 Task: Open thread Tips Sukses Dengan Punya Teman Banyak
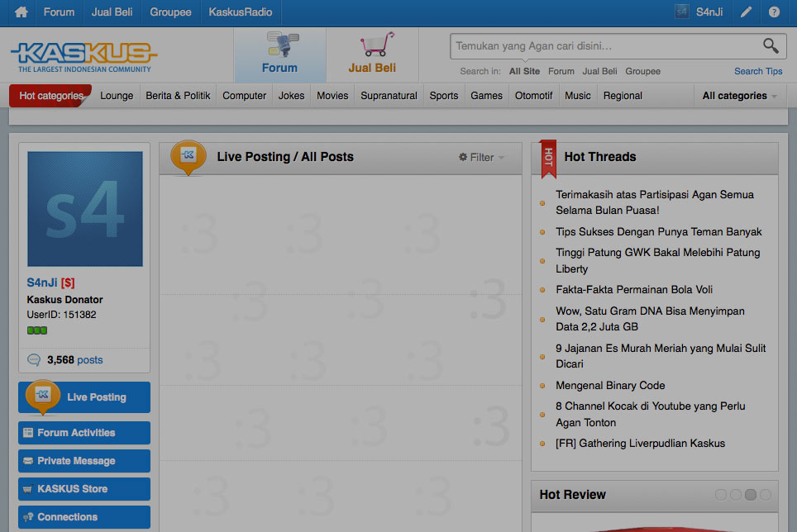[x=659, y=232]
